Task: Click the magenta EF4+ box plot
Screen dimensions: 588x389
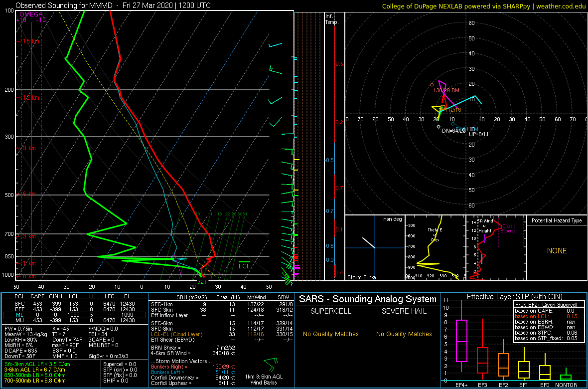Action: [x=461, y=336]
